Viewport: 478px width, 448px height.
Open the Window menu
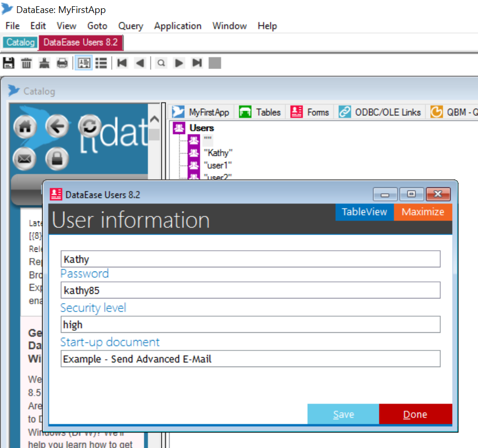click(229, 26)
